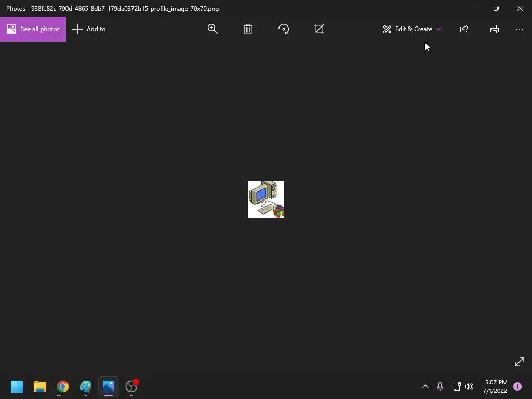Open the network status tray icon
The height and width of the screenshot is (399, 532).
tap(456, 387)
